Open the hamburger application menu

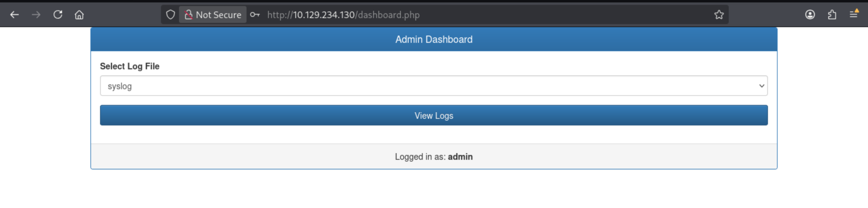(854, 15)
